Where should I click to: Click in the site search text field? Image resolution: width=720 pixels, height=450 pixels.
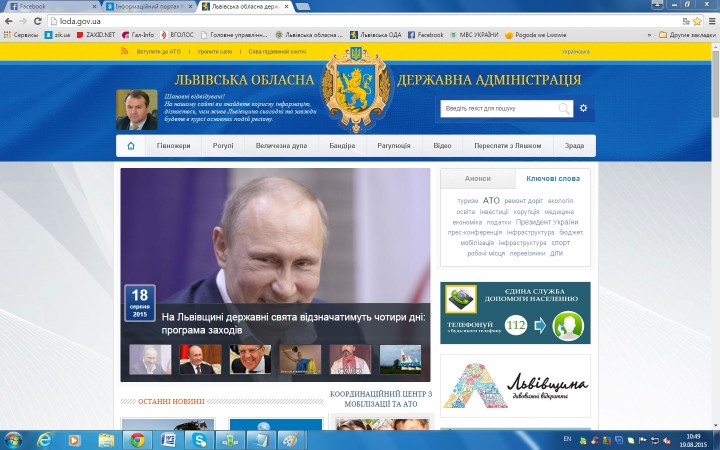click(x=498, y=108)
